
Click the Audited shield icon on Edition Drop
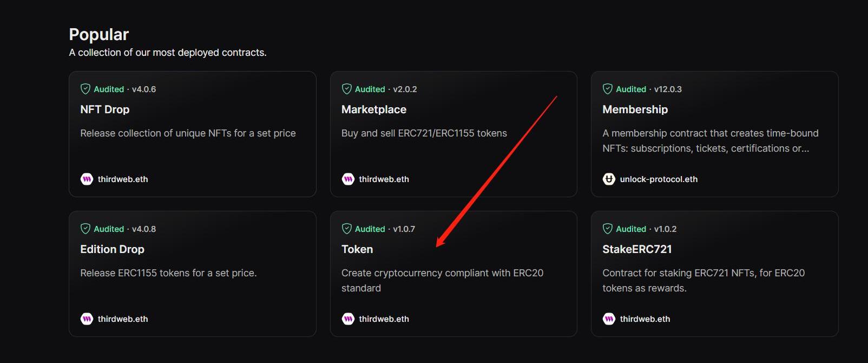86,229
